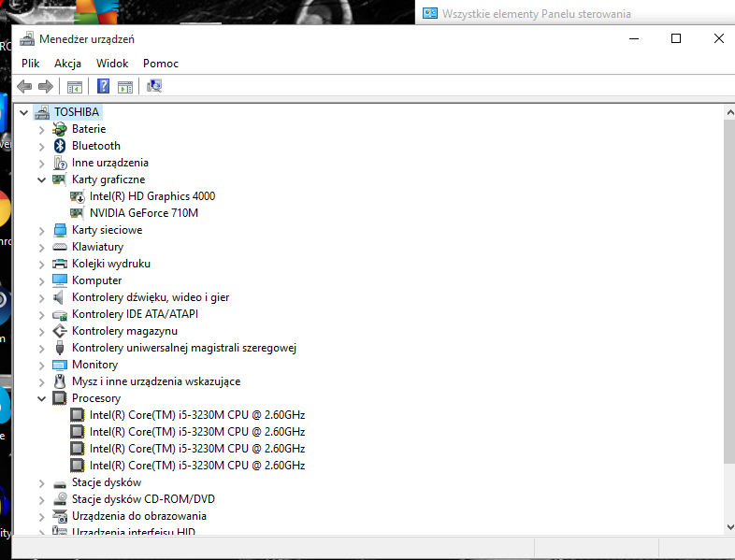Viewport: 735px width, 560px height.
Task: Select the last i5-3230M processor entry
Action: tap(197, 466)
